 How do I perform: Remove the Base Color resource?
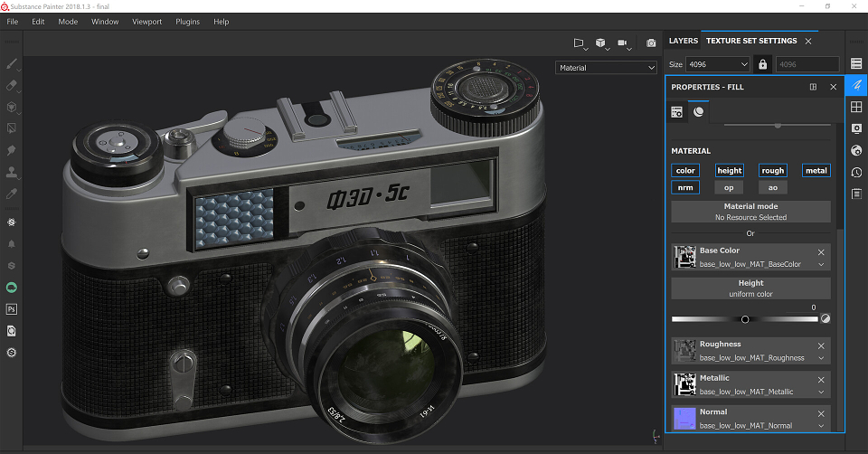click(x=821, y=252)
